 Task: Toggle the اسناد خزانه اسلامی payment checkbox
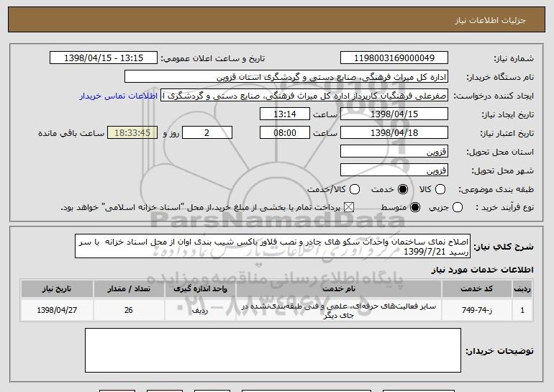[x=349, y=207]
